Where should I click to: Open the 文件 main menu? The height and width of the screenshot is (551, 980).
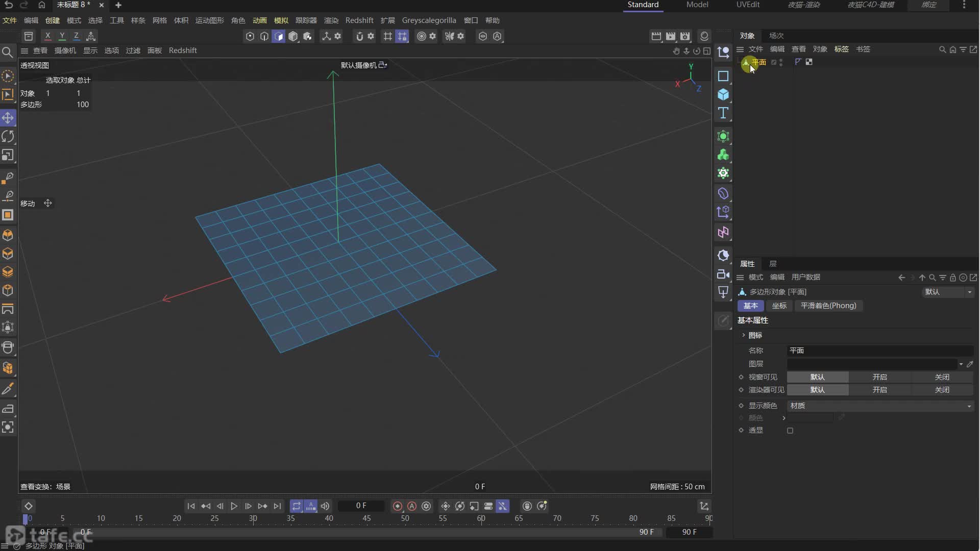point(10,20)
